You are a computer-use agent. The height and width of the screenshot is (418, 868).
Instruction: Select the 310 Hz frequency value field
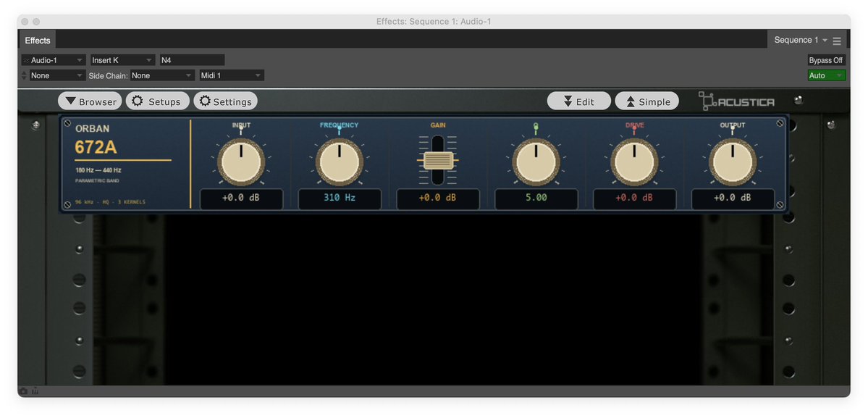tap(340, 198)
